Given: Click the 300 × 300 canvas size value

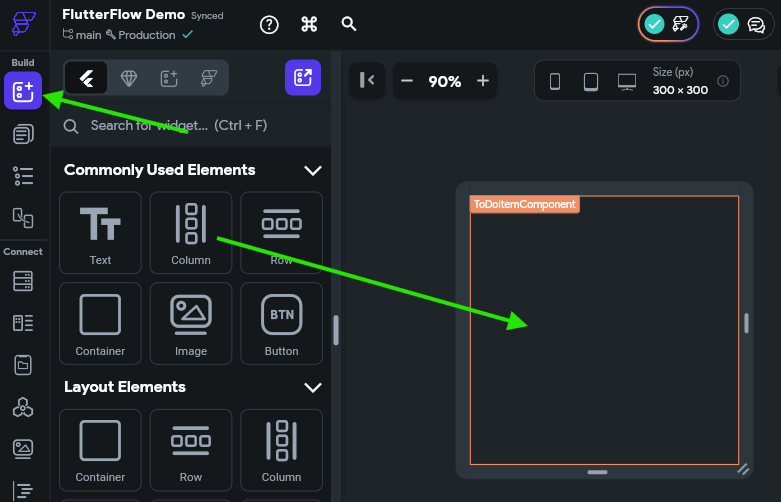Looking at the screenshot, I should coord(680,90).
